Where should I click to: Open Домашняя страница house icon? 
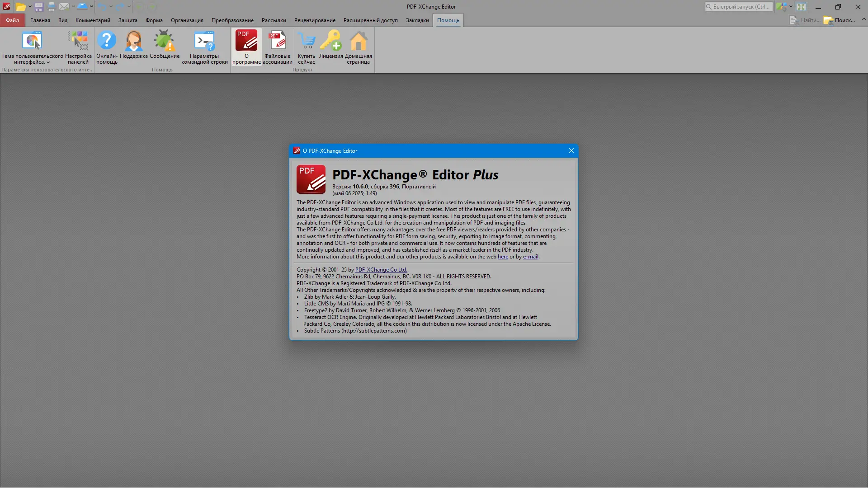click(x=358, y=42)
